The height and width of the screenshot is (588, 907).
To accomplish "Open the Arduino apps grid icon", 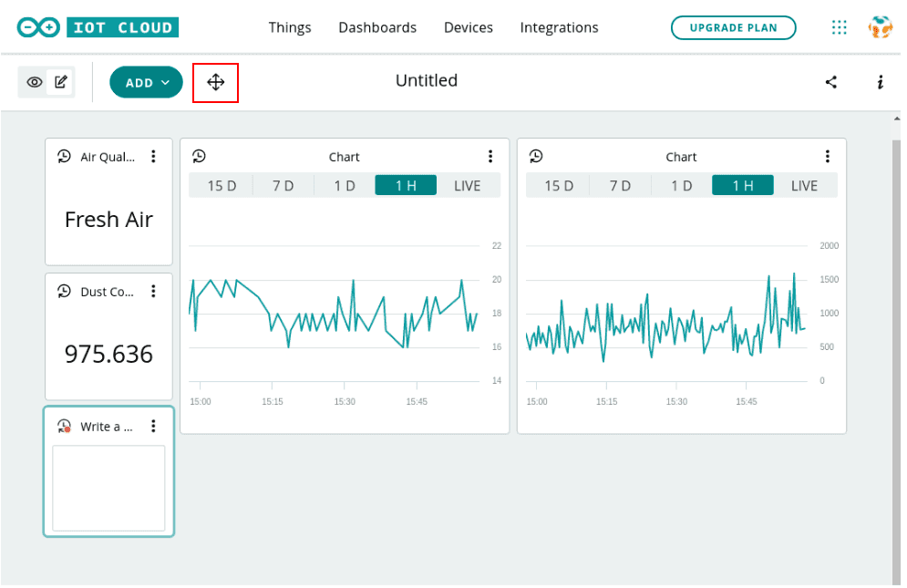I will (x=840, y=28).
